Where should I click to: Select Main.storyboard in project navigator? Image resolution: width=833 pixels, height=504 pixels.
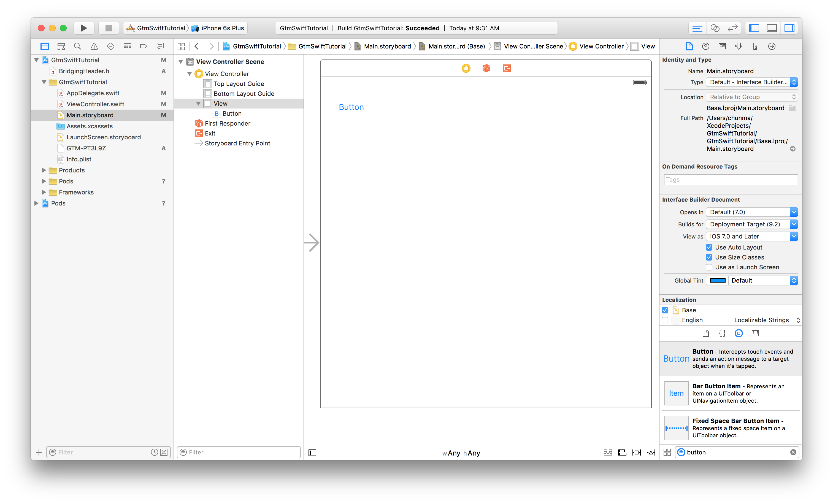(x=90, y=115)
